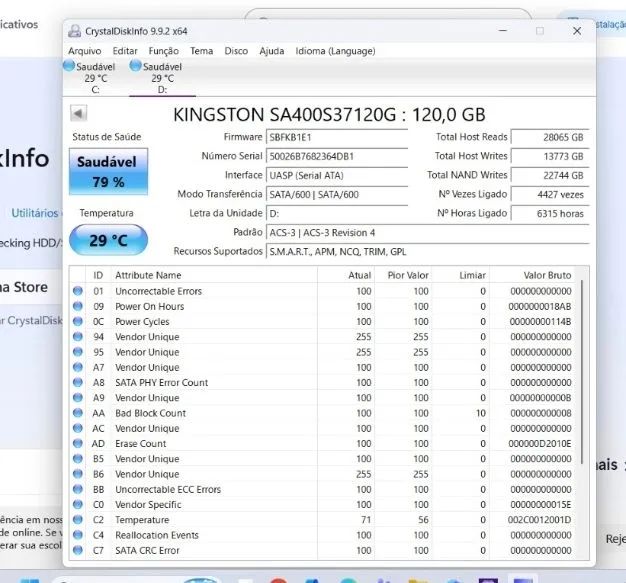626x583 pixels.
Task: Click the Interface field UASP (Serial ATA)
Action: tap(337, 175)
